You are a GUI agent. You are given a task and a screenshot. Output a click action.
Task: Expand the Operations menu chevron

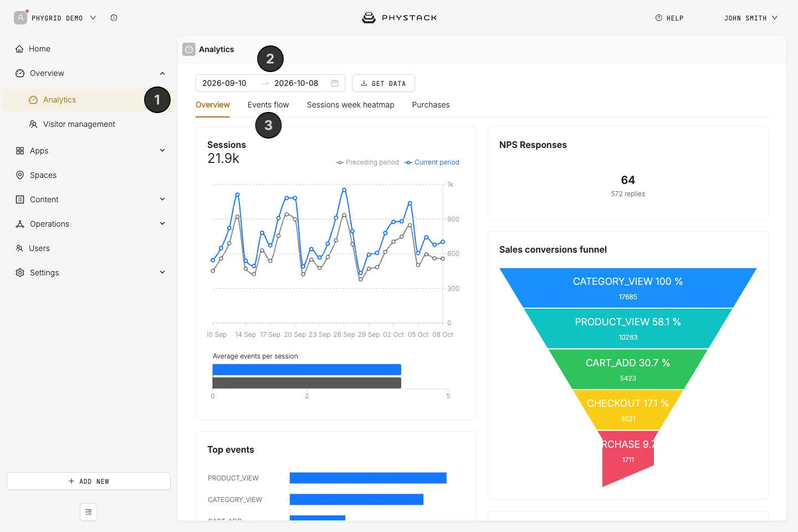pyautogui.click(x=162, y=223)
